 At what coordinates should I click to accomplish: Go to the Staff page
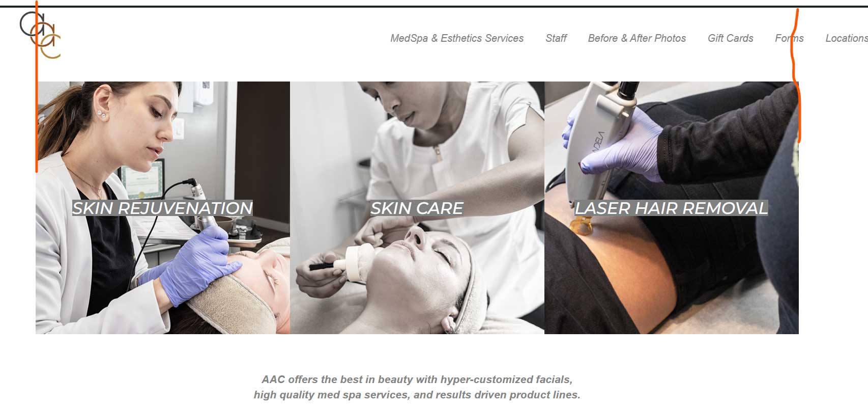[556, 38]
